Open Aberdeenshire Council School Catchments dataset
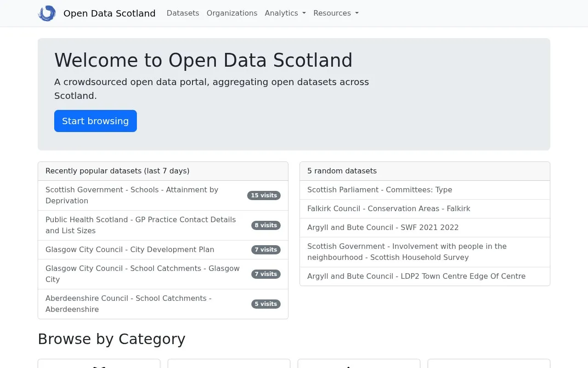Viewport: 588px width, 368px height. click(x=163, y=304)
